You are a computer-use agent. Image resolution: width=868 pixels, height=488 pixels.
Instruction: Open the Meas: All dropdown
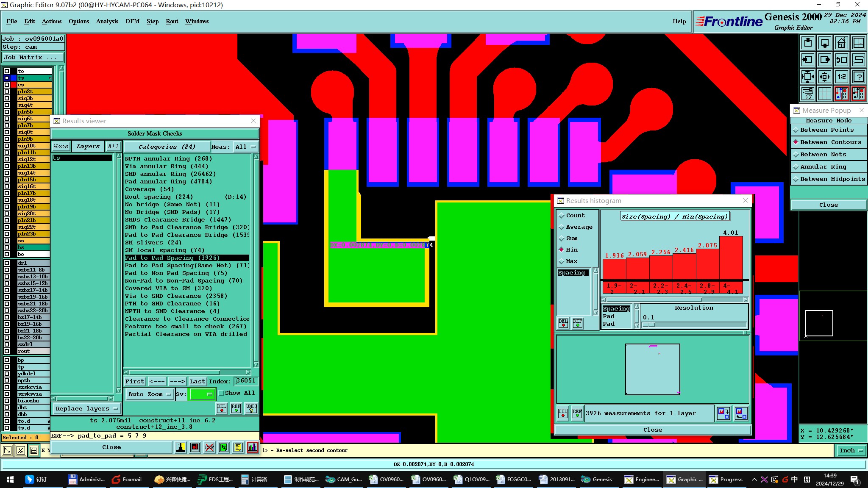pos(245,147)
